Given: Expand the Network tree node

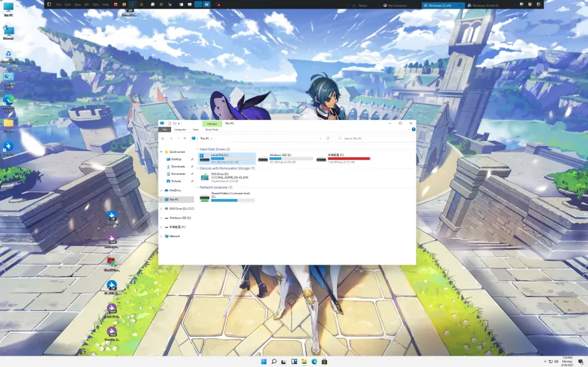Looking at the screenshot, I should tap(162, 236).
